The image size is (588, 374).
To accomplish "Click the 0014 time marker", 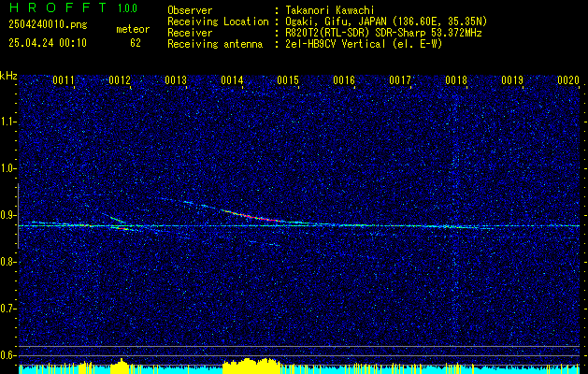I will [x=232, y=80].
